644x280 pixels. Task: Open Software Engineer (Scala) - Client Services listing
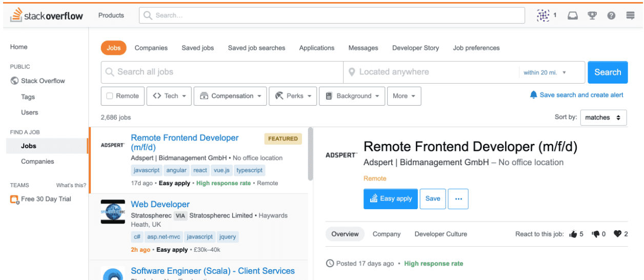(213, 271)
